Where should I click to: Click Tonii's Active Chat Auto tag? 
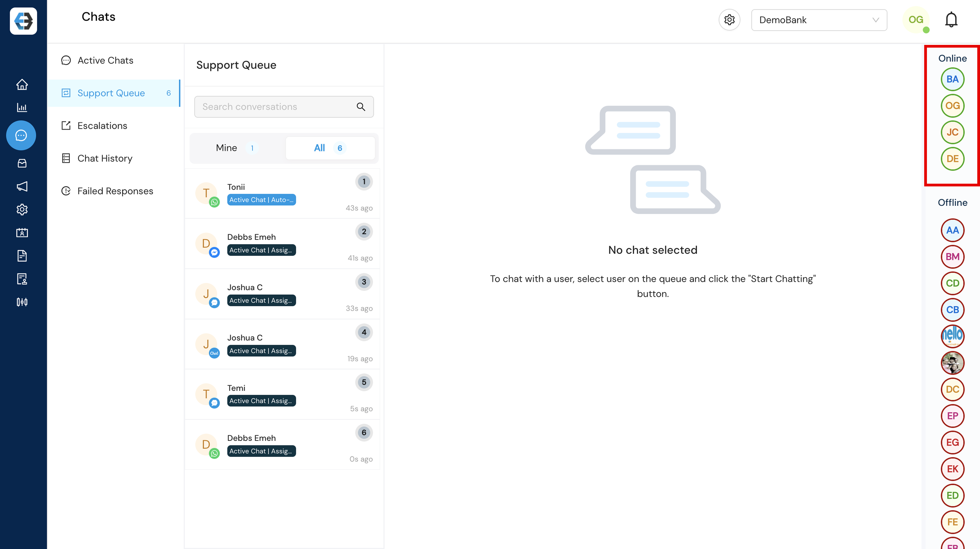click(x=261, y=200)
